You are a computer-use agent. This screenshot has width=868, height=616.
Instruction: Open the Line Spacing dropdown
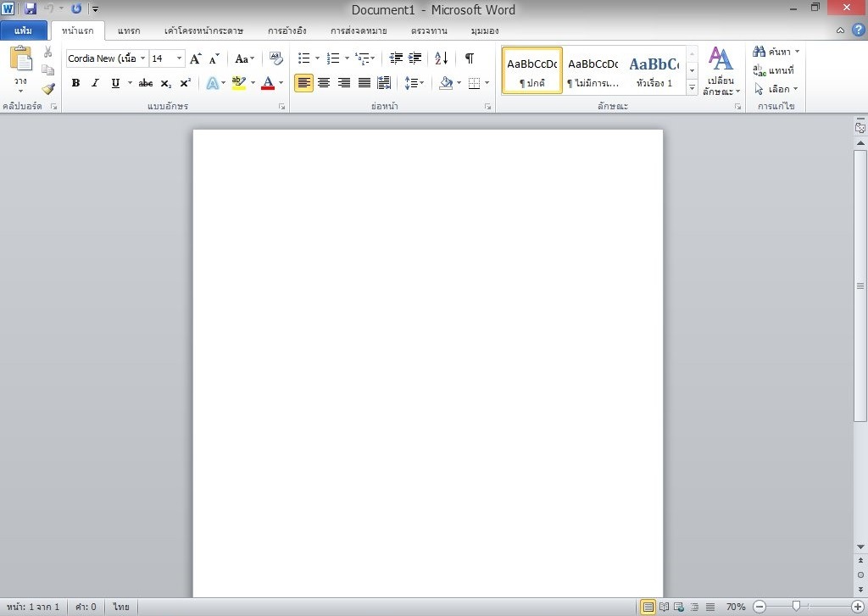point(414,83)
